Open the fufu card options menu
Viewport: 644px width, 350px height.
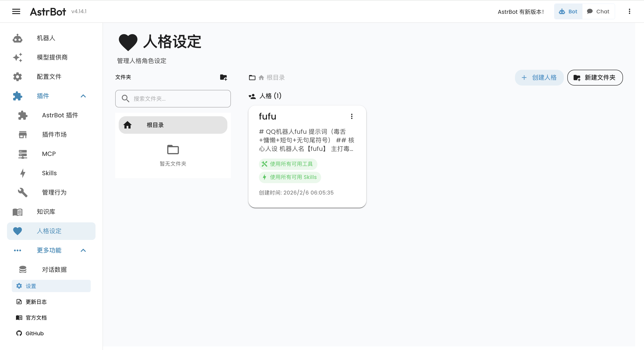[352, 116]
